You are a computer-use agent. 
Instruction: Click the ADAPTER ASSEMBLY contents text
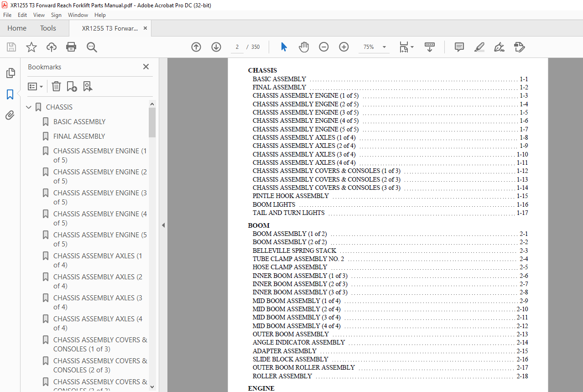[285, 351]
